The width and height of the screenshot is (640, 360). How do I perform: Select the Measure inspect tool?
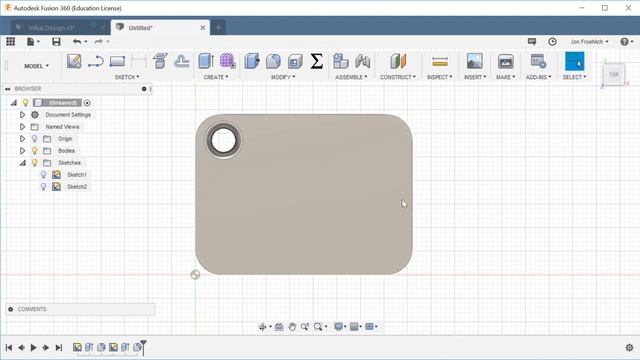pyautogui.click(x=440, y=62)
